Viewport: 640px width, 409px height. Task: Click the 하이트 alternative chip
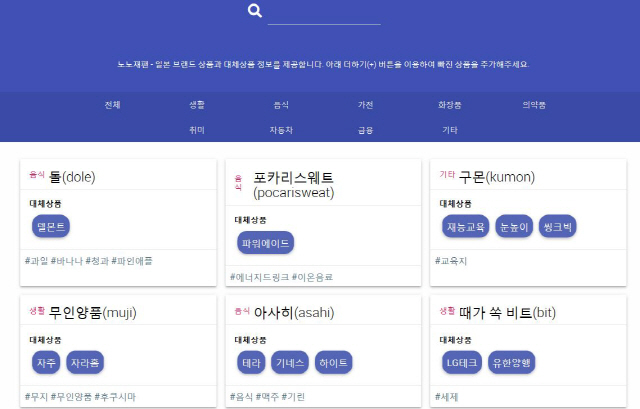333,362
